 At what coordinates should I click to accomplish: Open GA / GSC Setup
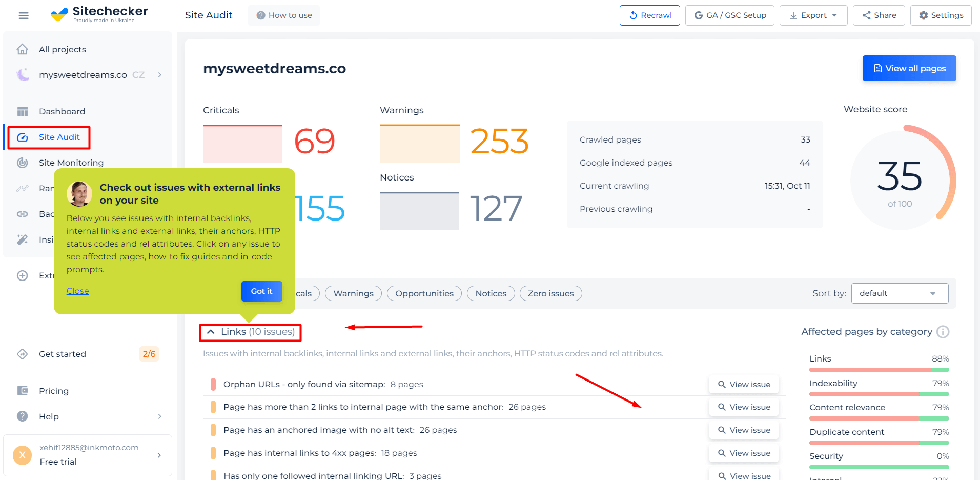click(730, 15)
